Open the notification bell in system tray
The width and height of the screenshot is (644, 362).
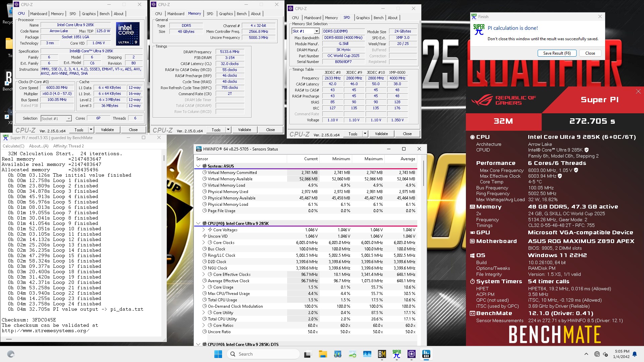point(635,354)
